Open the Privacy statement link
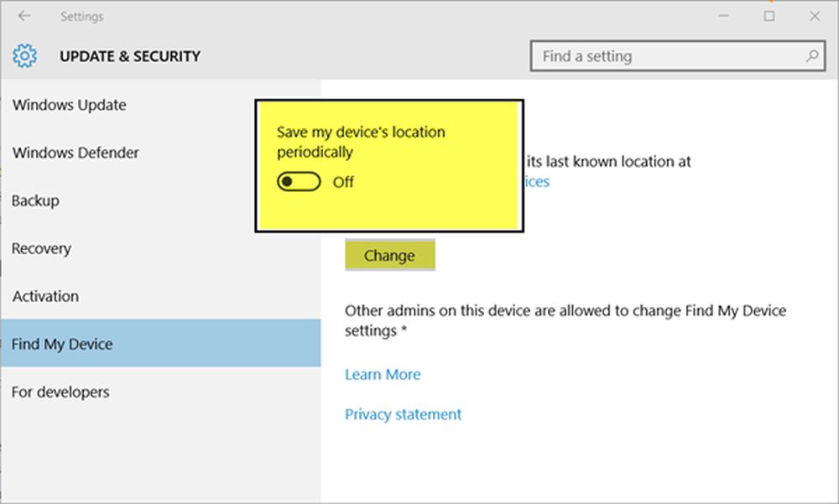Viewport: 839px width, 504px height. click(x=403, y=414)
